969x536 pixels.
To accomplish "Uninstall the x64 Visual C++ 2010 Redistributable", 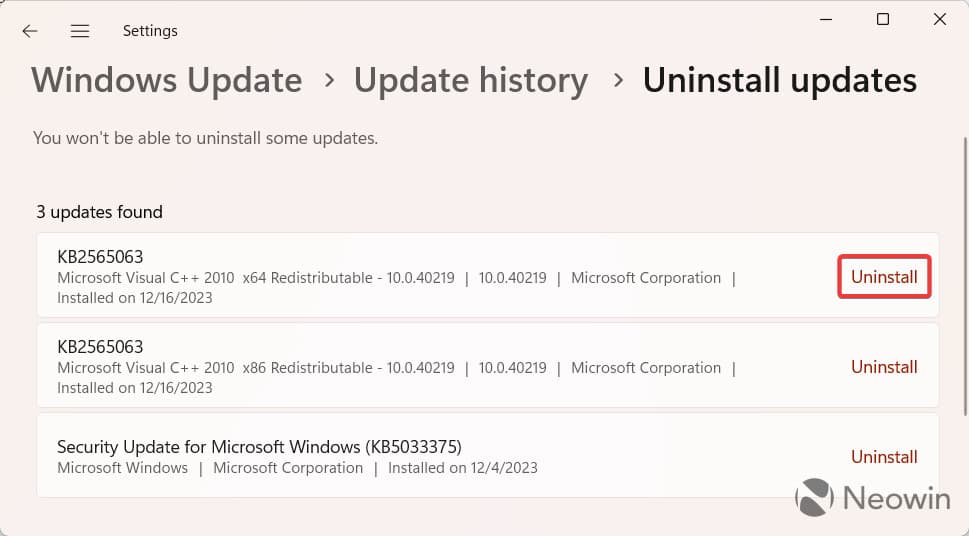I will (884, 277).
